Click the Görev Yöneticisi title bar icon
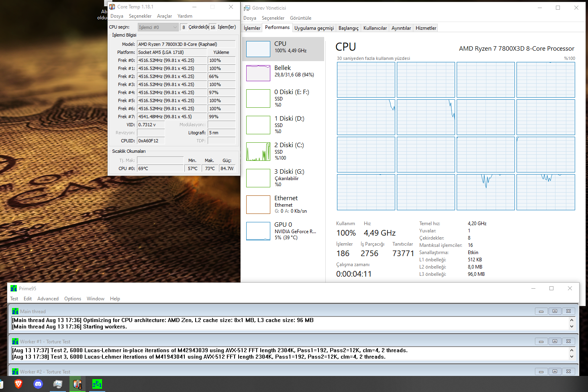This screenshot has height=392, width=588. pyautogui.click(x=247, y=8)
